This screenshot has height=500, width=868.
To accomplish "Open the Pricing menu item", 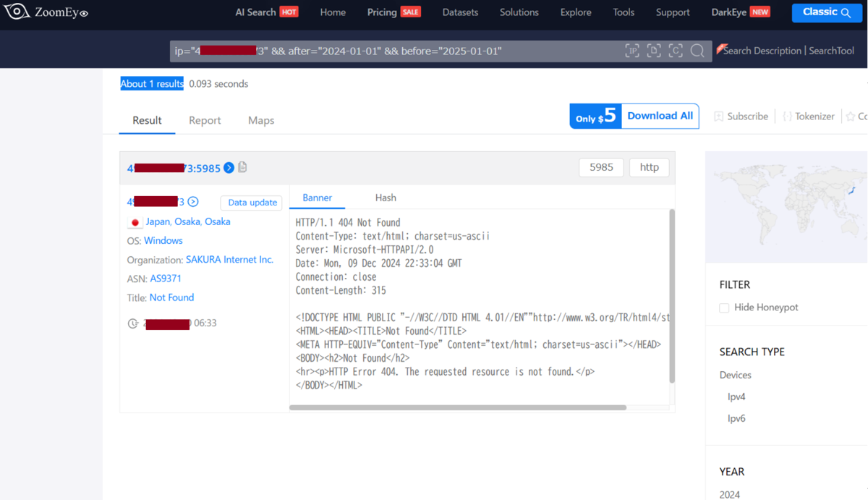I will point(382,12).
